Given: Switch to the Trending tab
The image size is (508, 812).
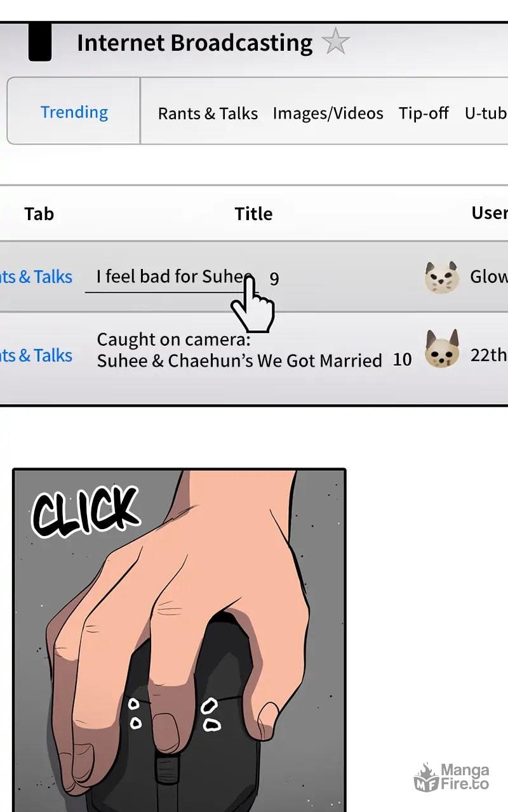Looking at the screenshot, I should [x=74, y=112].
